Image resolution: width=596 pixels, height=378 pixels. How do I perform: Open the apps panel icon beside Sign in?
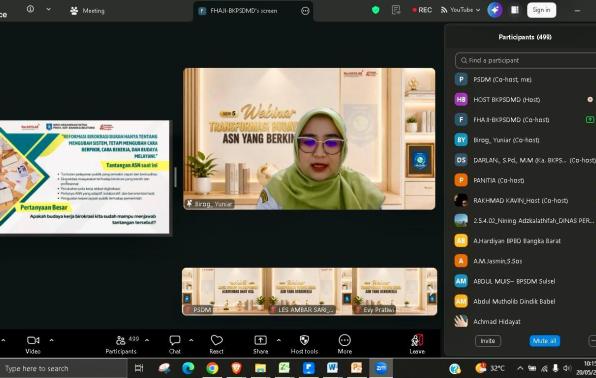pos(515,10)
